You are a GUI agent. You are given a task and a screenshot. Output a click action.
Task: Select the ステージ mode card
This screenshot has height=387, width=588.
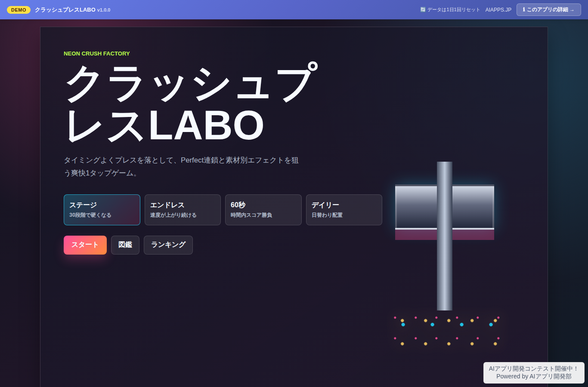pyautogui.click(x=102, y=210)
